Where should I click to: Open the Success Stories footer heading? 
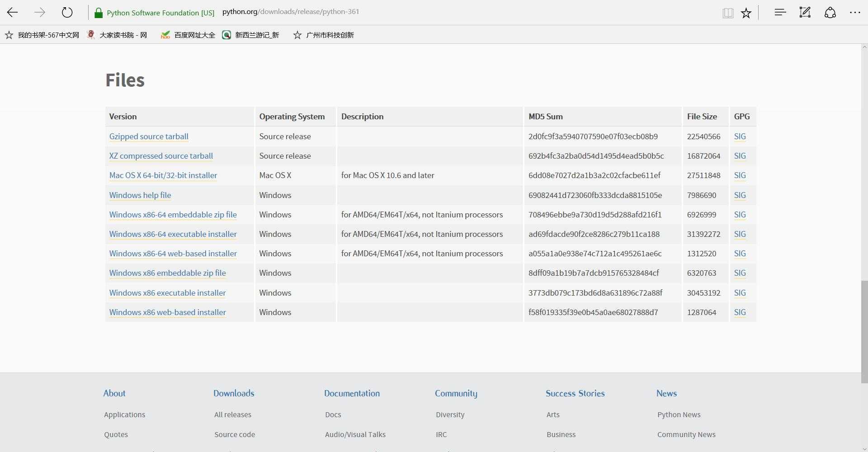tap(575, 393)
